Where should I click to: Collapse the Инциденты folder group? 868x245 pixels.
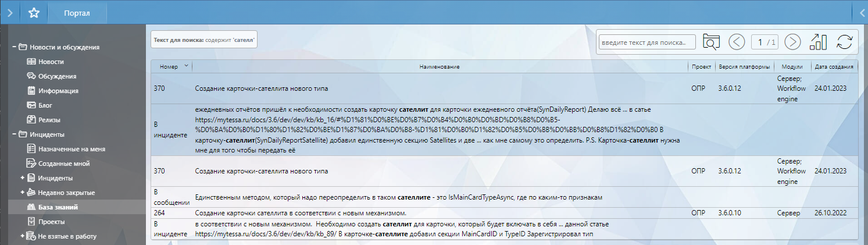point(13,134)
